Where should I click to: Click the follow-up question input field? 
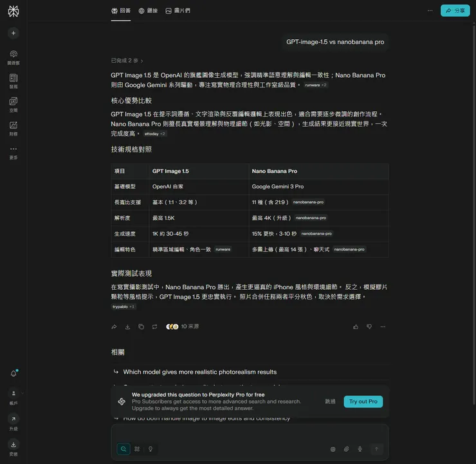pos(250,434)
